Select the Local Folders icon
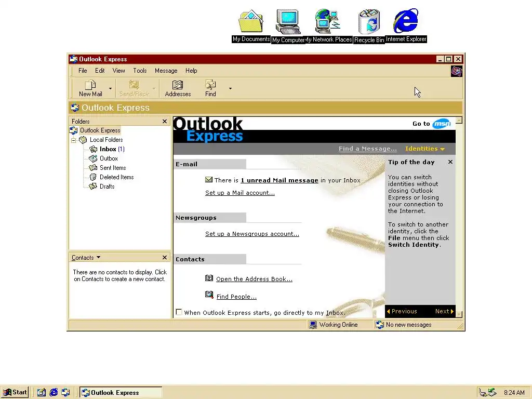532x399 pixels. tap(83, 140)
